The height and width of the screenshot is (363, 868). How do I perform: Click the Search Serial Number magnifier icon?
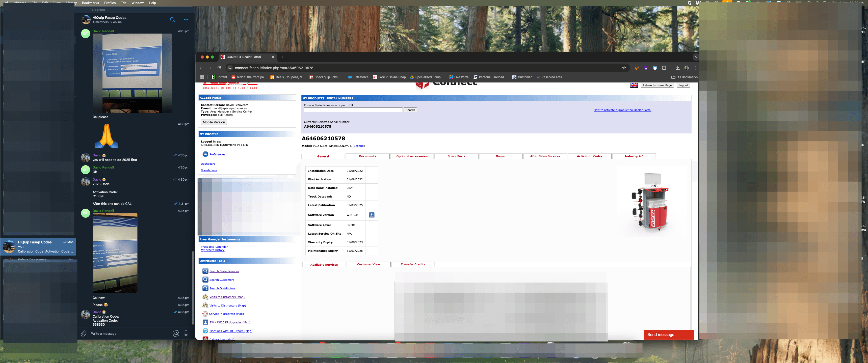[x=205, y=271]
